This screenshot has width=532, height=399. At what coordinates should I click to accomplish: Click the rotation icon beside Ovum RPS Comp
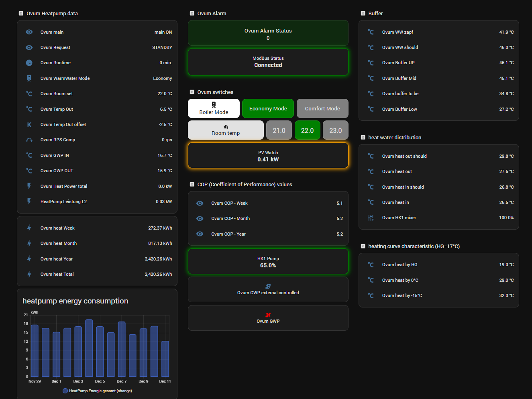tap(29, 140)
